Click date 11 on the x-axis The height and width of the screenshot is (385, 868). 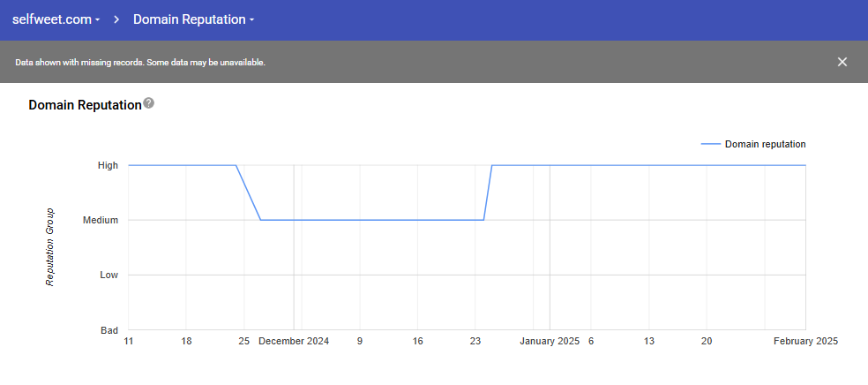coord(128,341)
